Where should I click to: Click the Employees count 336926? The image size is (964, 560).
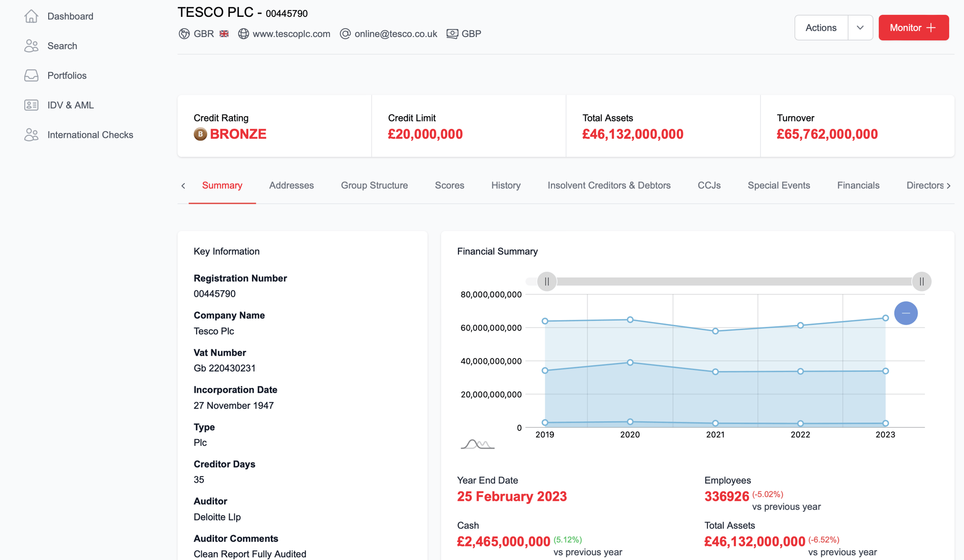(x=727, y=497)
